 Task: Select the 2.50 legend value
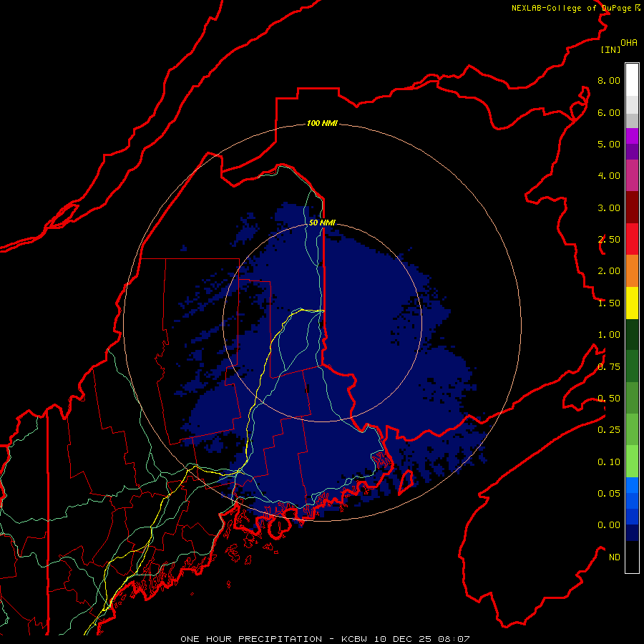(x=609, y=240)
